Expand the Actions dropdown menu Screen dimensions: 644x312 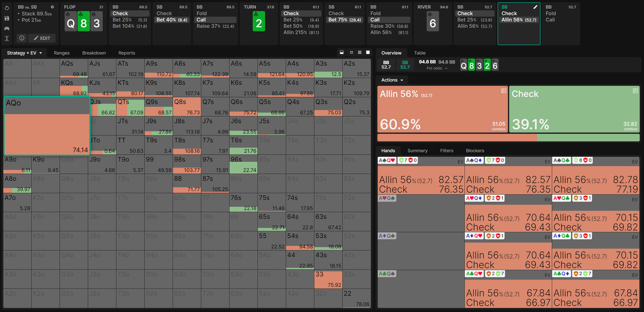392,80
